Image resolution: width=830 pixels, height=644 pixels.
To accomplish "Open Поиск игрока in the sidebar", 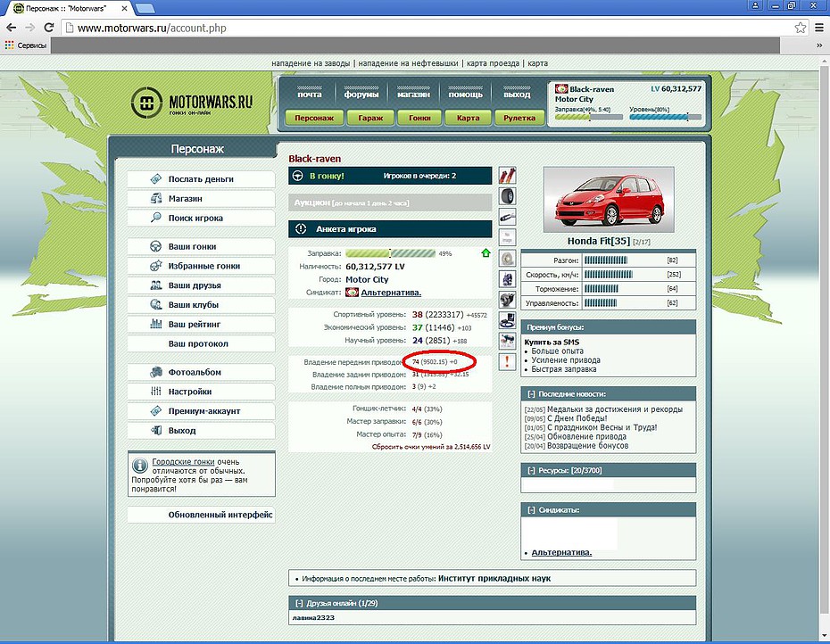I will (201, 218).
